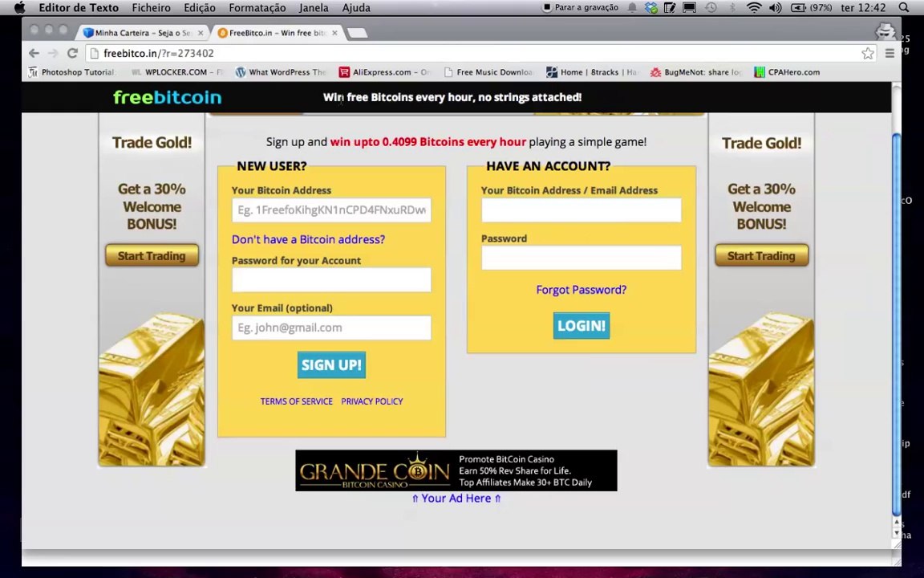The width and height of the screenshot is (924, 578).
Task: Click Parar a gravação in menu bar
Action: click(581, 8)
